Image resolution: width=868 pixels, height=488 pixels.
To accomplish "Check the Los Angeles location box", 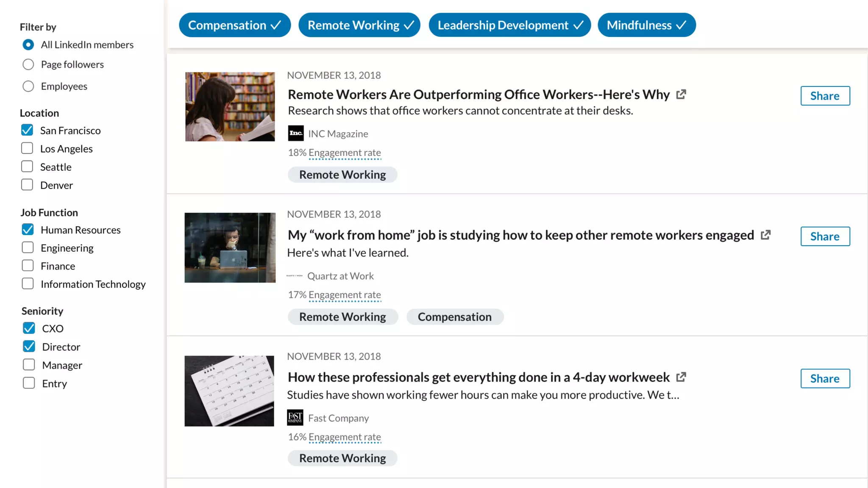I will click(27, 148).
